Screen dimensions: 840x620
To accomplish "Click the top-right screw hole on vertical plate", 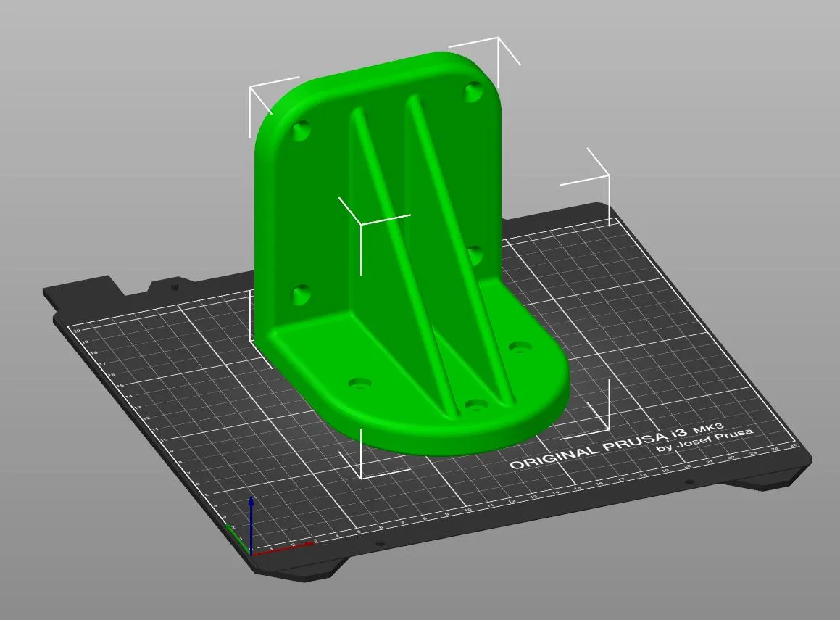I will click(473, 91).
